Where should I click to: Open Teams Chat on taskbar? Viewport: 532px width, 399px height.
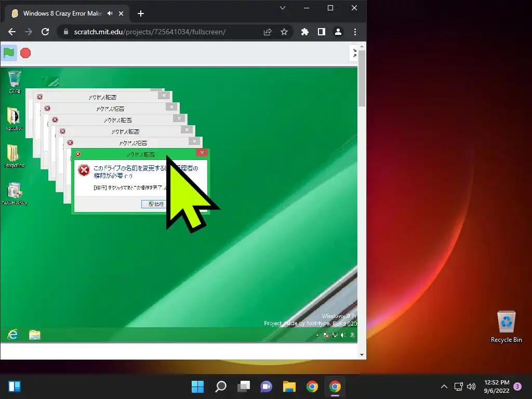click(267, 387)
